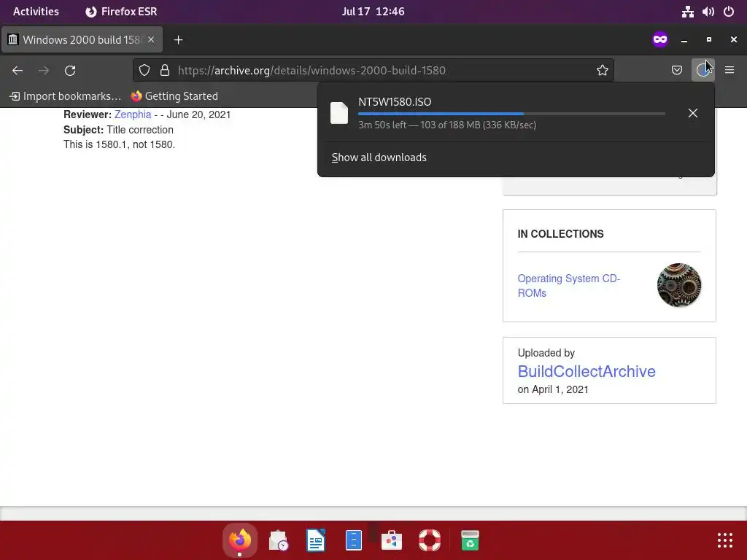Click Show all downloads
This screenshot has height=560, width=747.
click(379, 157)
